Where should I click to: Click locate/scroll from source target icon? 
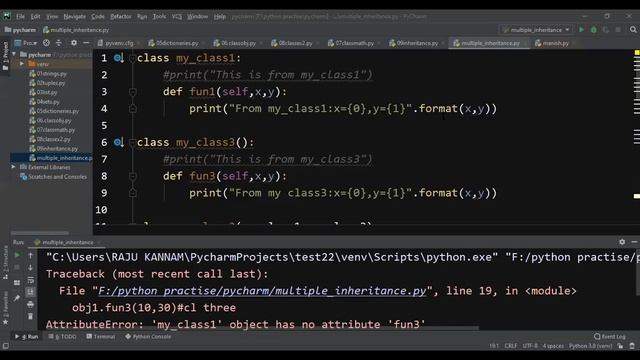[x=46, y=43]
